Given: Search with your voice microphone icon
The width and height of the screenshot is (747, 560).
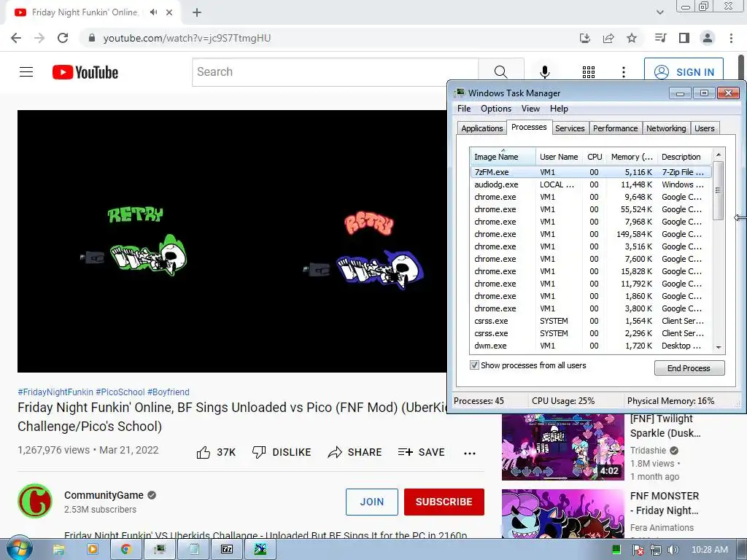Looking at the screenshot, I should [544, 72].
